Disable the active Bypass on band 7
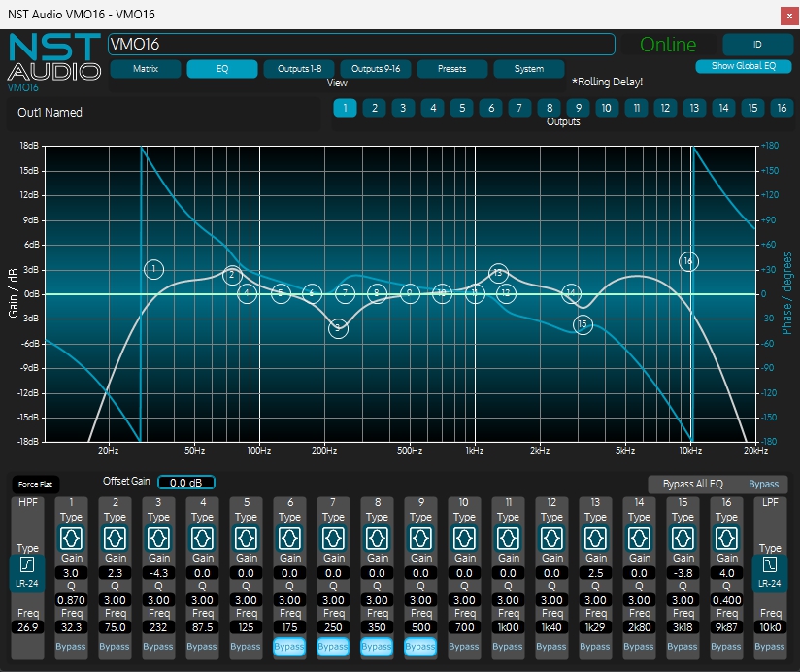This screenshot has height=672, width=800. tap(333, 647)
